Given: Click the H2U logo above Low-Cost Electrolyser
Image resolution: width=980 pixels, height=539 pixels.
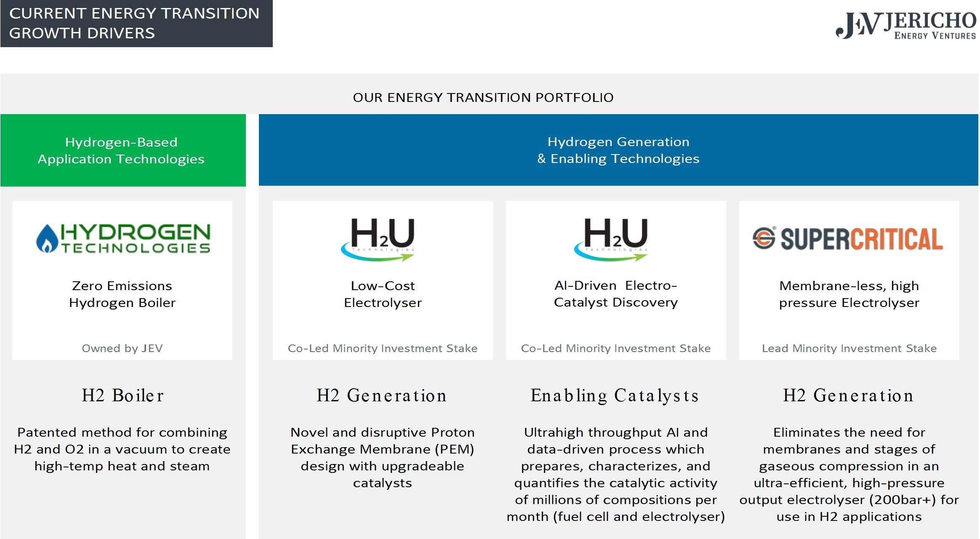Looking at the screenshot, I should click(x=378, y=240).
